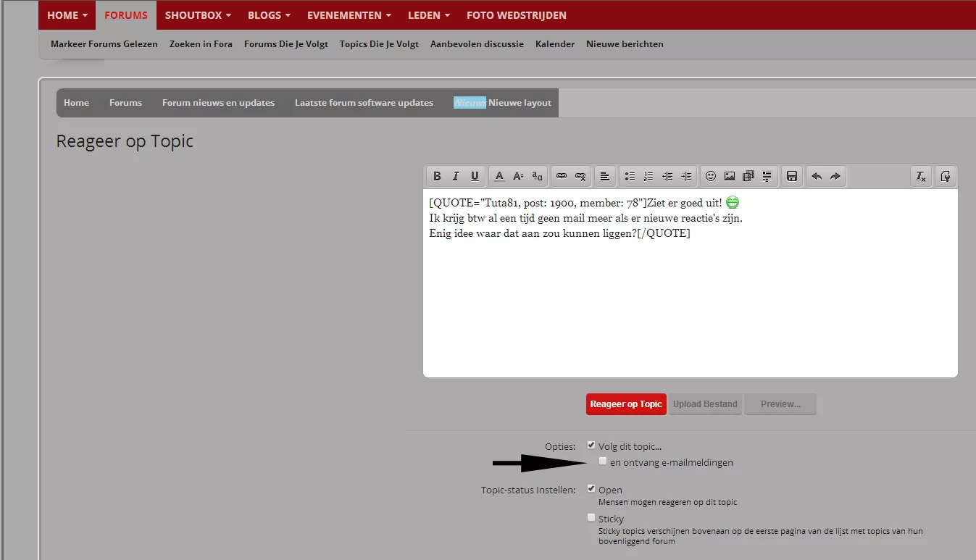The image size is (976, 560).
Task: Toggle bold formatting in the editor
Action: pyautogui.click(x=437, y=176)
